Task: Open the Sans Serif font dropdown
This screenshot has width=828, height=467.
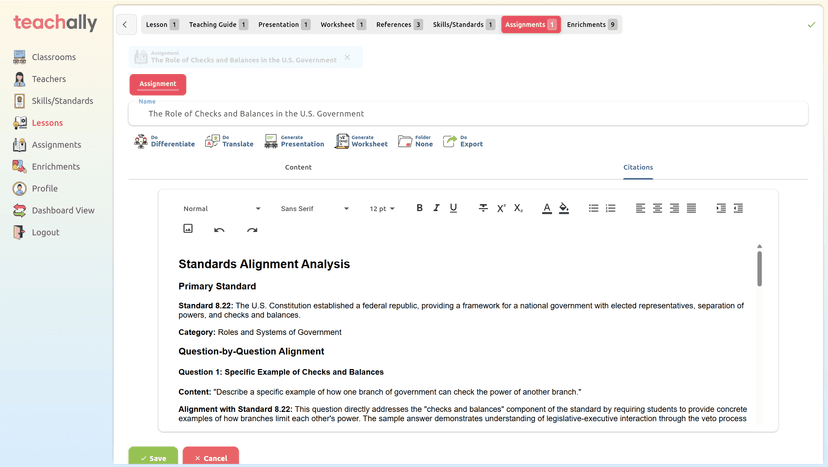Action: pyautogui.click(x=314, y=209)
